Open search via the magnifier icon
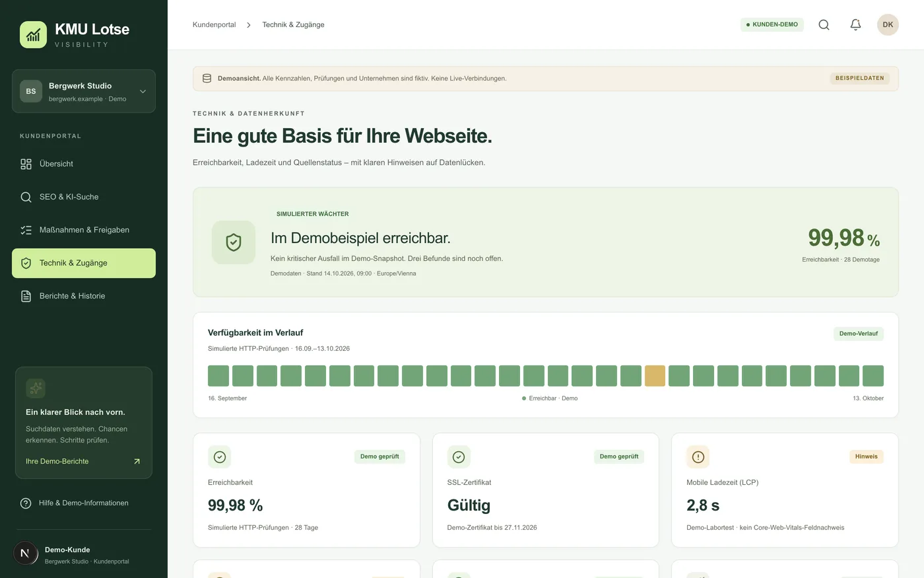The width and height of the screenshot is (924, 578). [824, 24]
